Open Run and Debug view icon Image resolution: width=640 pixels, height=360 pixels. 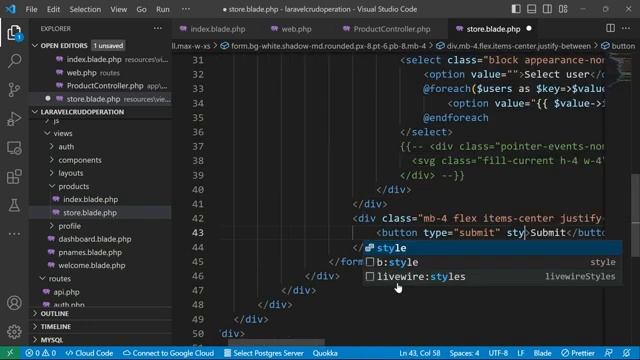[x=14, y=119]
